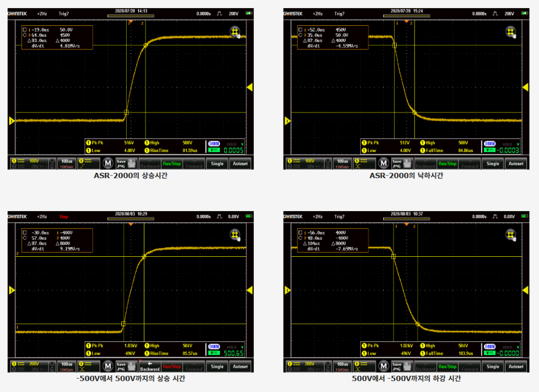Click Autoset in the ASR-2000 fall time scope
This screenshot has width=539, height=392.
pos(516,164)
